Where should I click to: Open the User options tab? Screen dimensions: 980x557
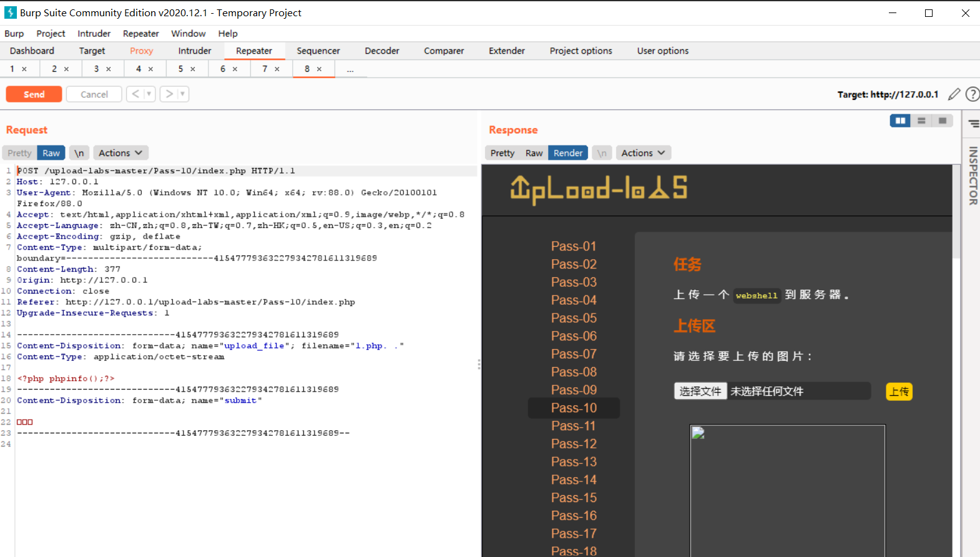pyautogui.click(x=663, y=51)
